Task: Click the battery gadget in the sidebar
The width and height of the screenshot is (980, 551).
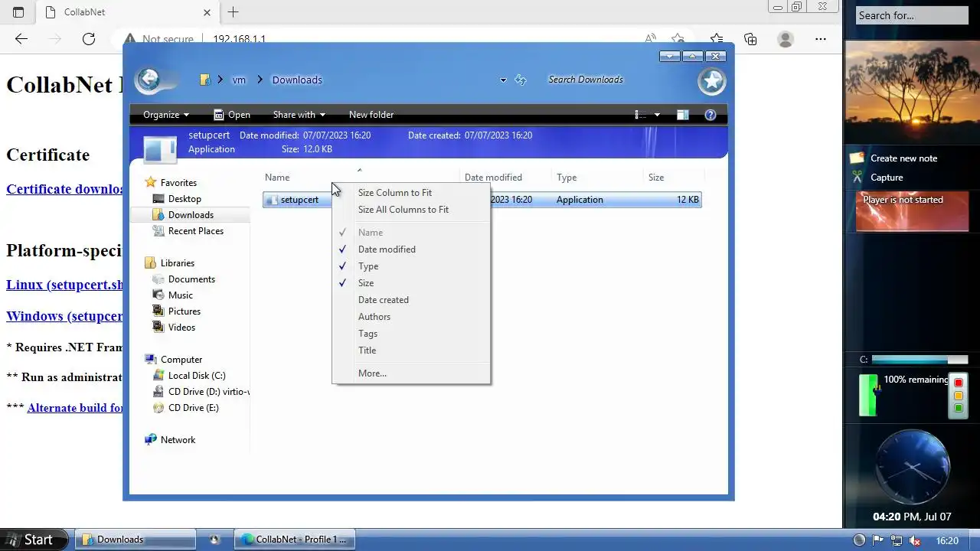Action: click(868, 395)
